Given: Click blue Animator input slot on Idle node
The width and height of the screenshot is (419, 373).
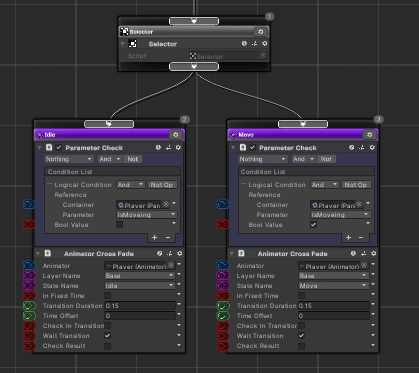Looking at the screenshot, I should [x=29, y=265].
